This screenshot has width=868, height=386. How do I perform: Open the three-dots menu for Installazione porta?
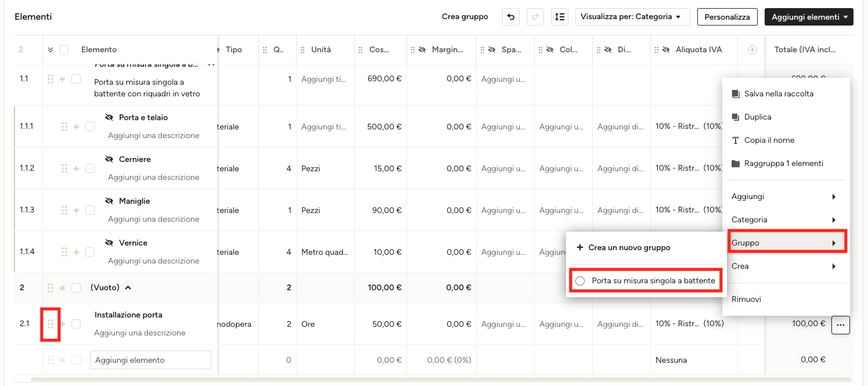point(840,325)
